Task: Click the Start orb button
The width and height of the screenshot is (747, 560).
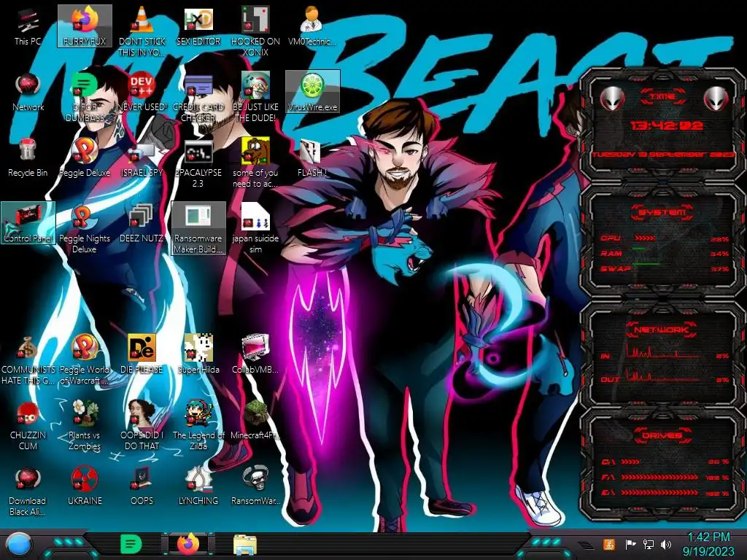Action: point(19,544)
